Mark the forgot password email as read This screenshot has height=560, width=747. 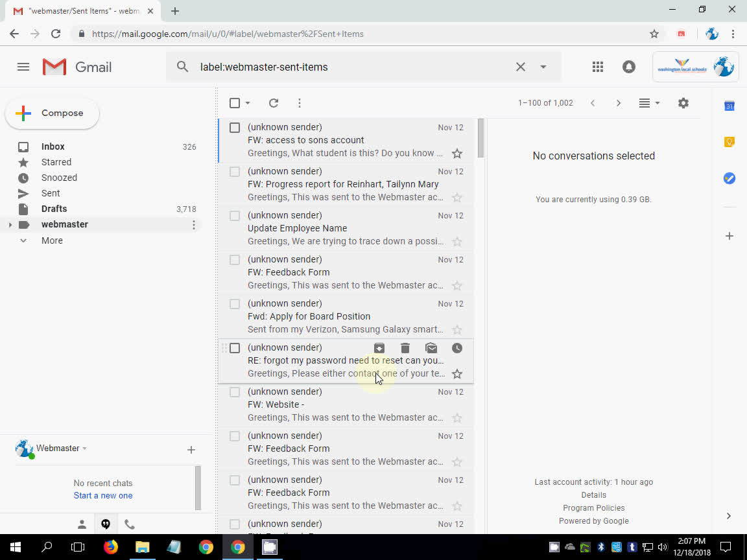431,348
